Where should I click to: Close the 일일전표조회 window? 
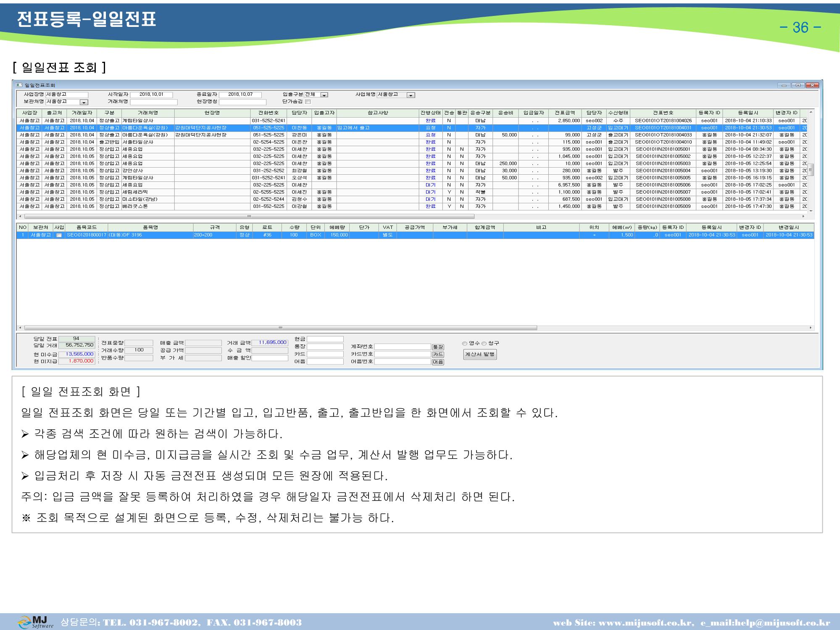(x=812, y=85)
